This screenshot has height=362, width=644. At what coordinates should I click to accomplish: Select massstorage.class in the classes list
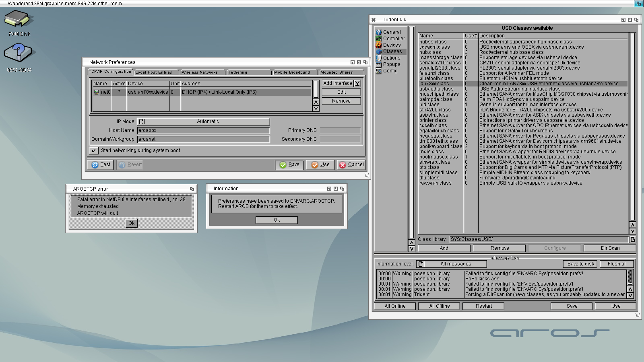[x=523, y=58]
